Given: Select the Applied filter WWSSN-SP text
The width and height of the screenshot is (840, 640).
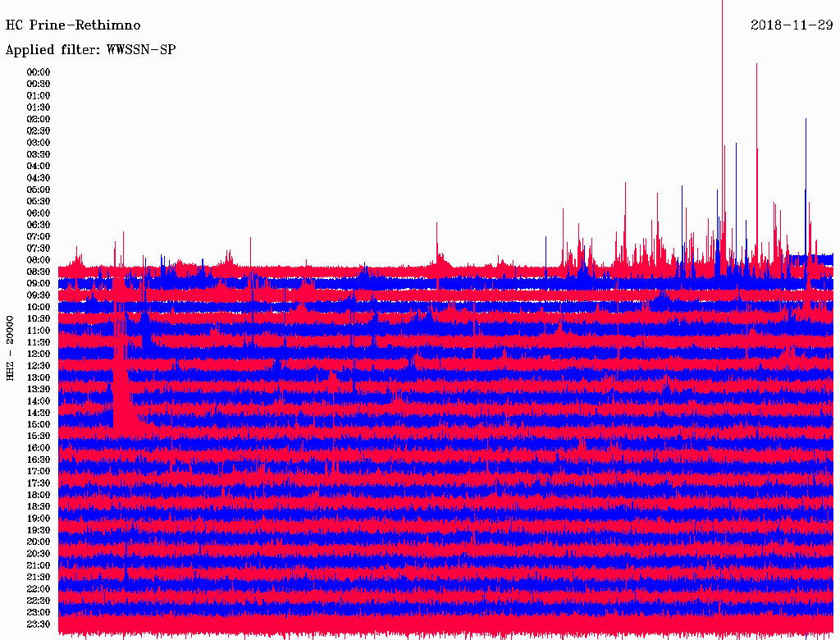Looking at the screenshot, I should (90, 50).
